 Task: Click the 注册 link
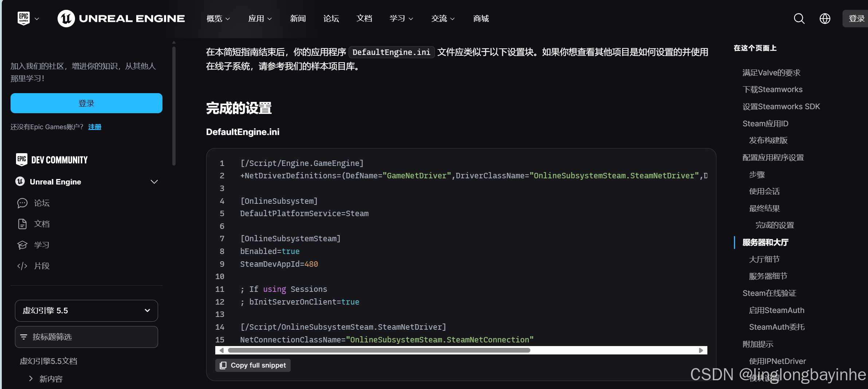[x=95, y=127]
